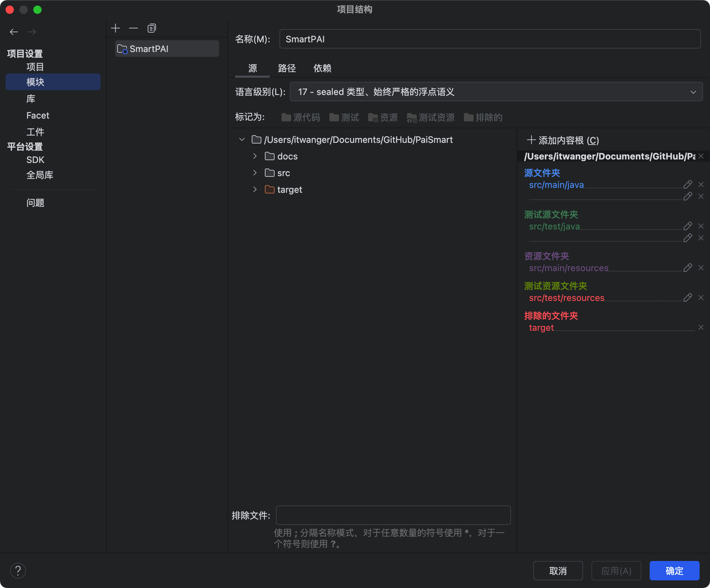Navigate back with left arrow icon
The height and width of the screenshot is (588, 710).
click(14, 32)
